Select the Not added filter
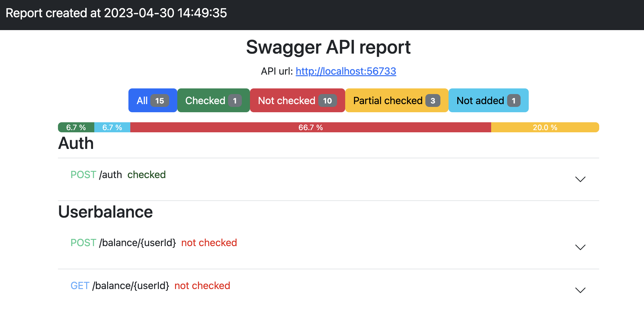 488,101
